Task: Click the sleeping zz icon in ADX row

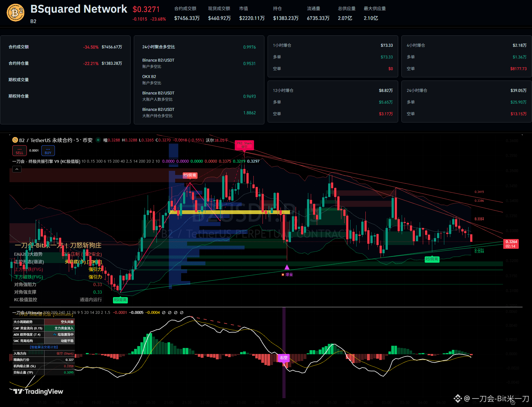Action: pos(55,334)
